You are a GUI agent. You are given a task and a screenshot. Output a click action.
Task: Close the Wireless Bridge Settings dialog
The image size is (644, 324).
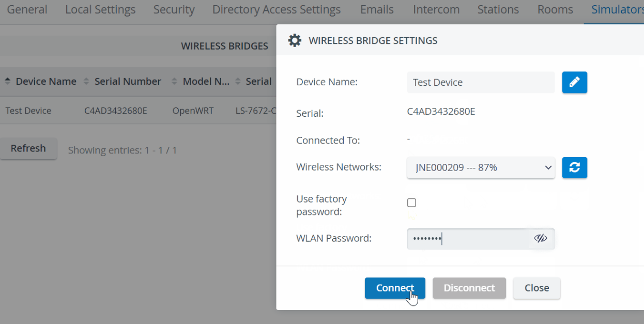tap(536, 288)
